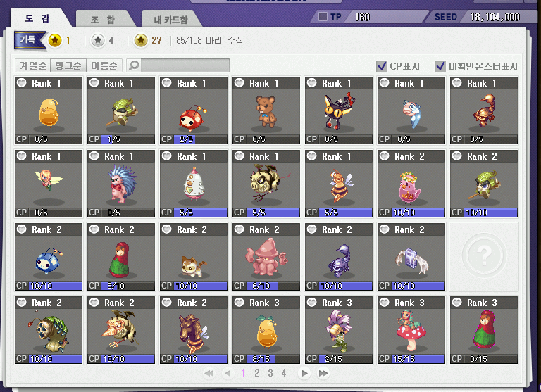The width and height of the screenshot is (541, 392).
Task: Open page 3
Action: pos(270,373)
